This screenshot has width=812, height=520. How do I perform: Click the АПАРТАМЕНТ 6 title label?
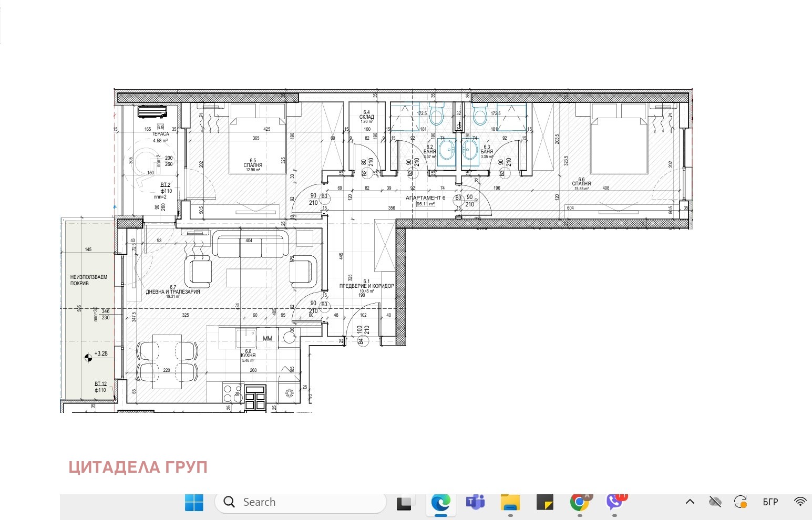pos(425,198)
